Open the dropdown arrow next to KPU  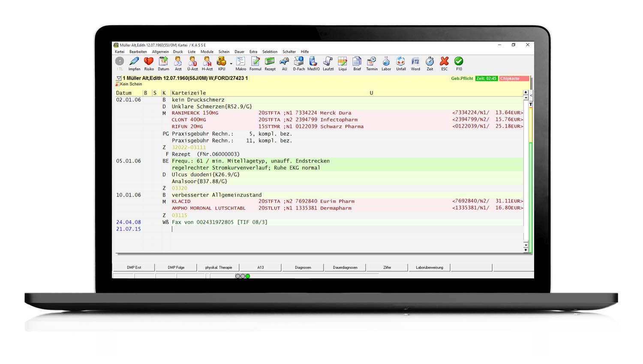(x=231, y=64)
